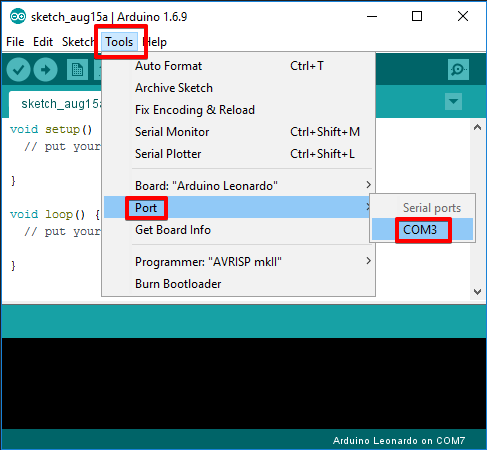Open the File menu
This screenshot has height=450, width=487.
[15, 42]
